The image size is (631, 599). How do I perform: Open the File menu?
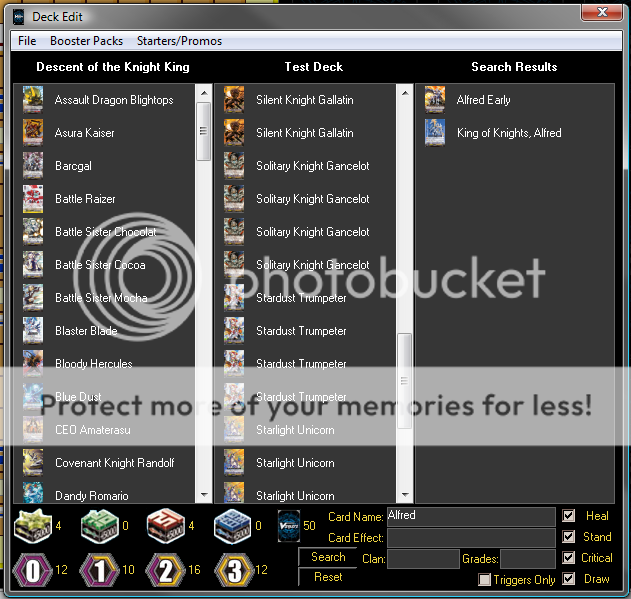[x=27, y=41]
